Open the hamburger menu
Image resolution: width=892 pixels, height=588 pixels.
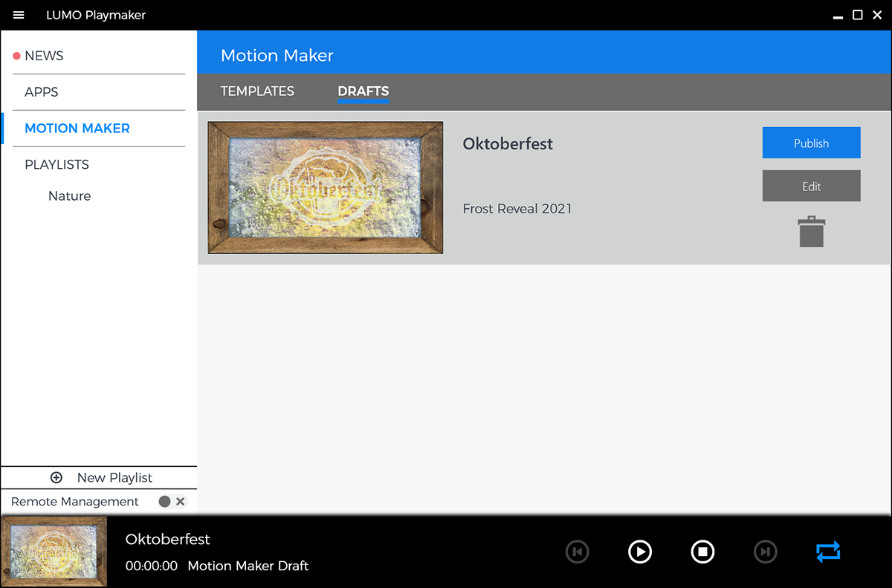pos(19,15)
